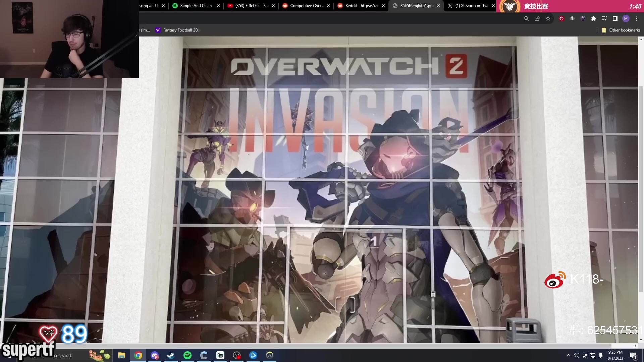Open the red circular browser extension
The height and width of the screenshot is (362, 644).
[x=561, y=19]
